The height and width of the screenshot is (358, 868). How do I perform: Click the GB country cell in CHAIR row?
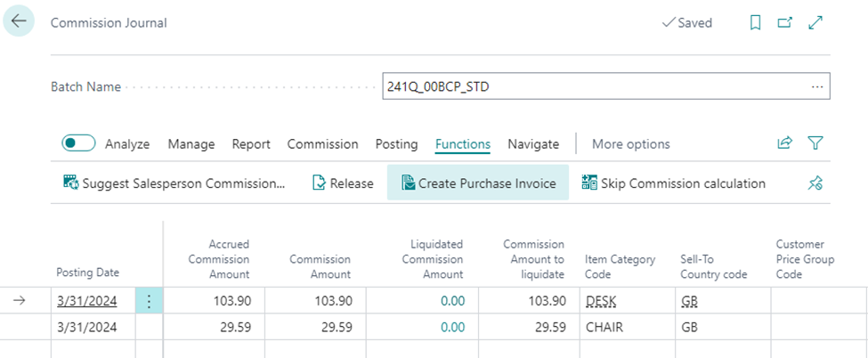point(722,327)
